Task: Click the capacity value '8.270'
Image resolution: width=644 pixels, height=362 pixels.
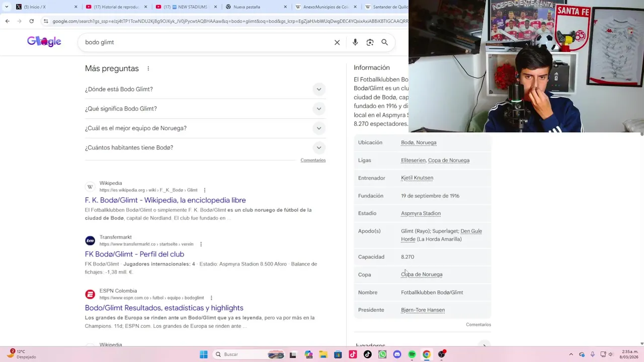Action: 408,257
